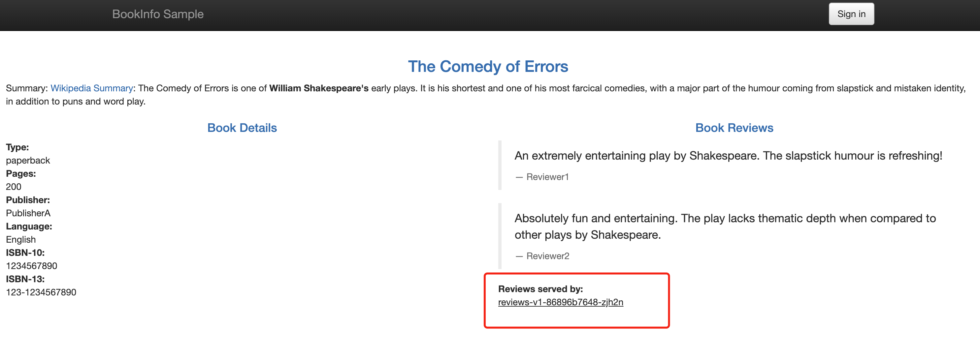Click the bold William Shakespeare's text
The width and height of the screenshot is (980, 364).
tap(319, 88)
